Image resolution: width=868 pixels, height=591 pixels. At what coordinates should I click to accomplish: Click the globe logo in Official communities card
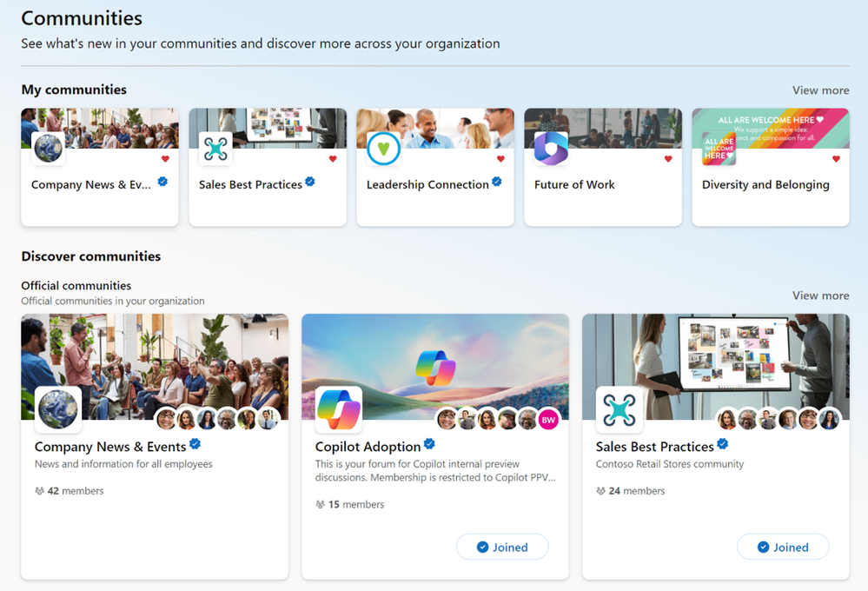click(58, 409)
